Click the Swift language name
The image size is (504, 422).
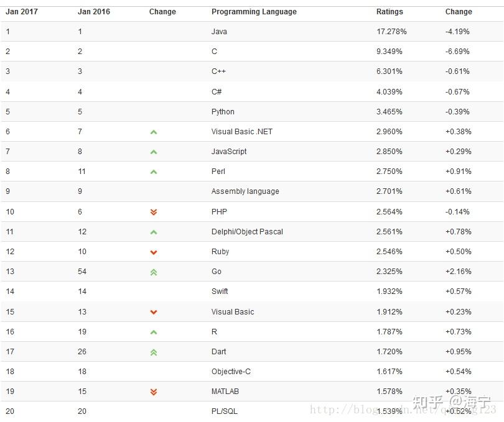[220, 291]
